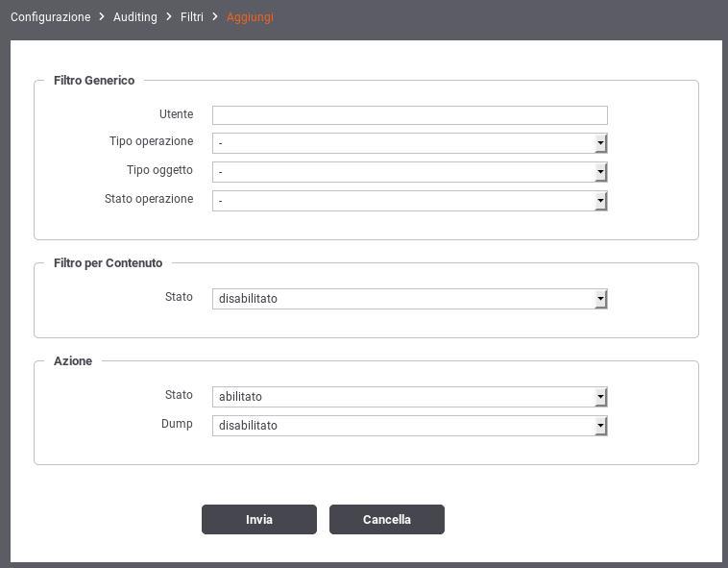Click the Dump field arrow icon
728x568 pixels.
(x=601, y=426)
